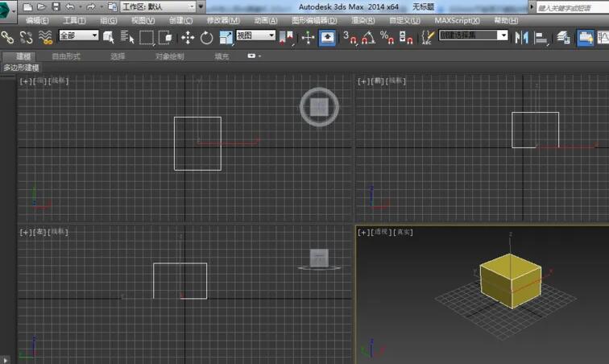Open the reference coordinate system dropdown 视图
The image size is (609, 364).
pos(255,35)
